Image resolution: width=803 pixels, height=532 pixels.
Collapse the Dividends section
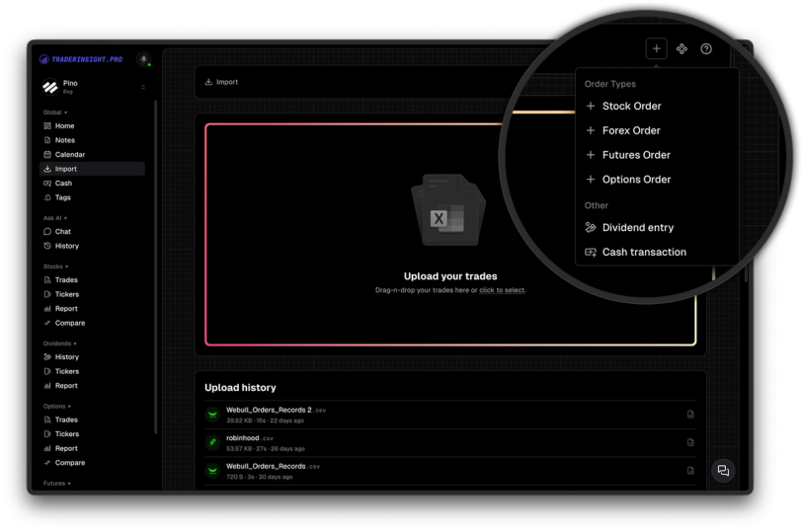coord(60,343)
